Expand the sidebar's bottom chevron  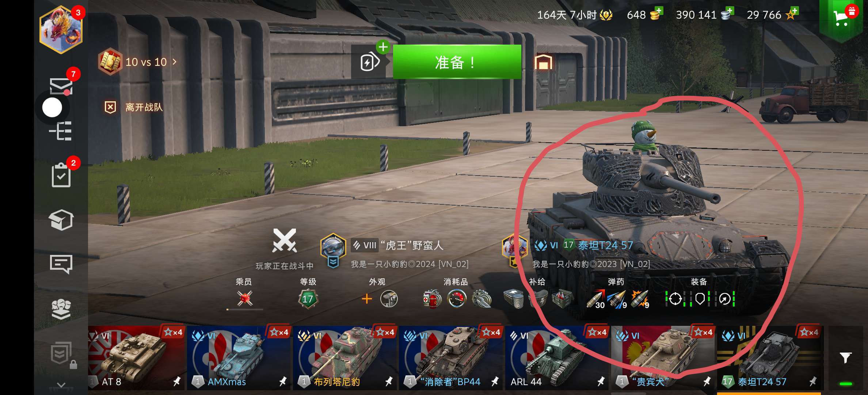point(61,385)
